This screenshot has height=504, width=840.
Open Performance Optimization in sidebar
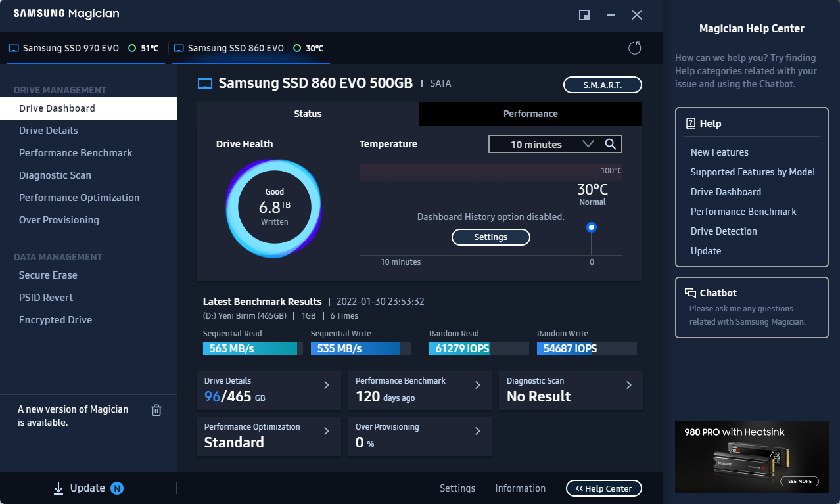click(88, 198)
